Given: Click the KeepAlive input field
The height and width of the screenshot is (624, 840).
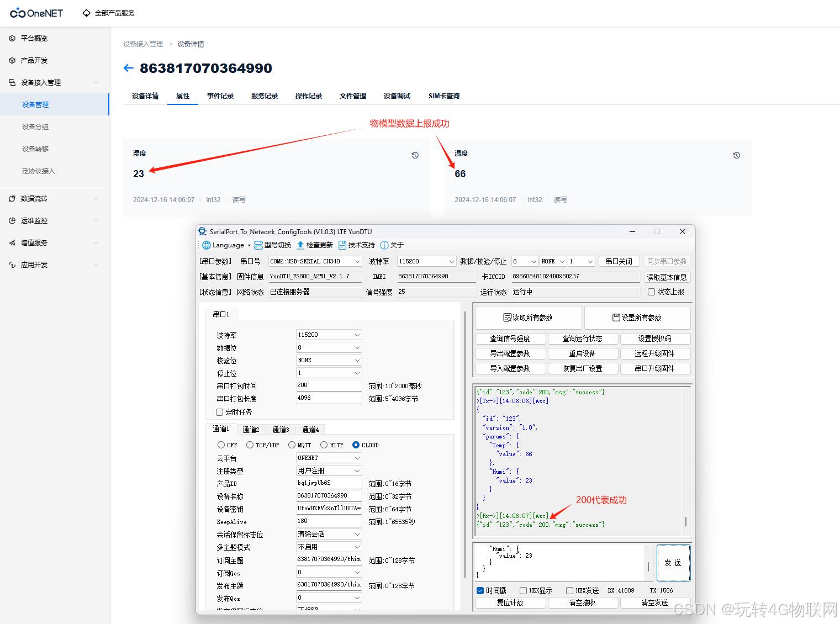Looking at the screenshot, I should (x=329, y=521).
